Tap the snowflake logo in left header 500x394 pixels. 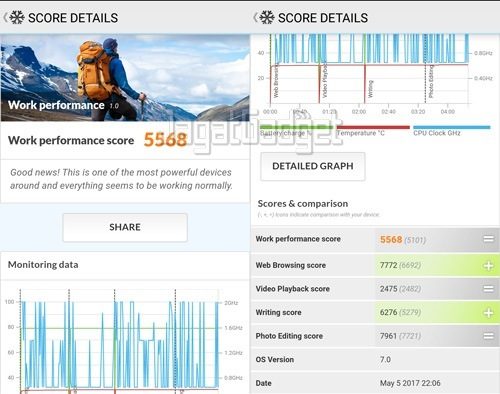[x=17, y=17]
